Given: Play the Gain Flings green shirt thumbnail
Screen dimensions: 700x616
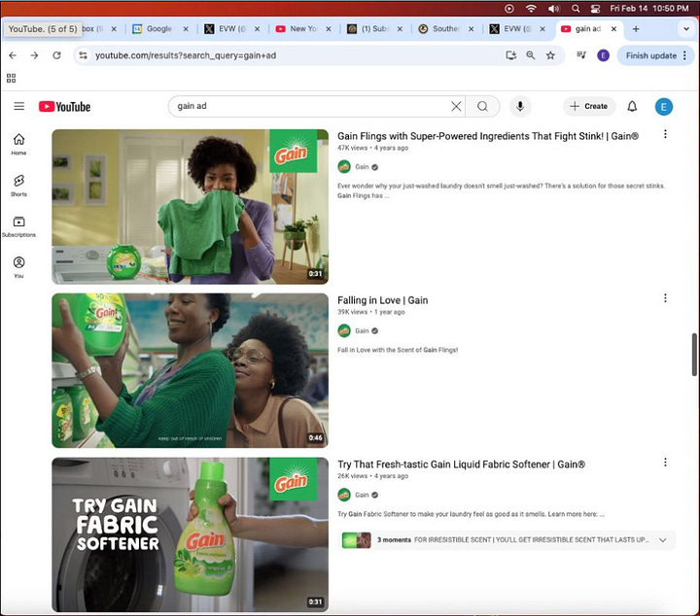Looking at the screenshot, I should pos(191,207).
